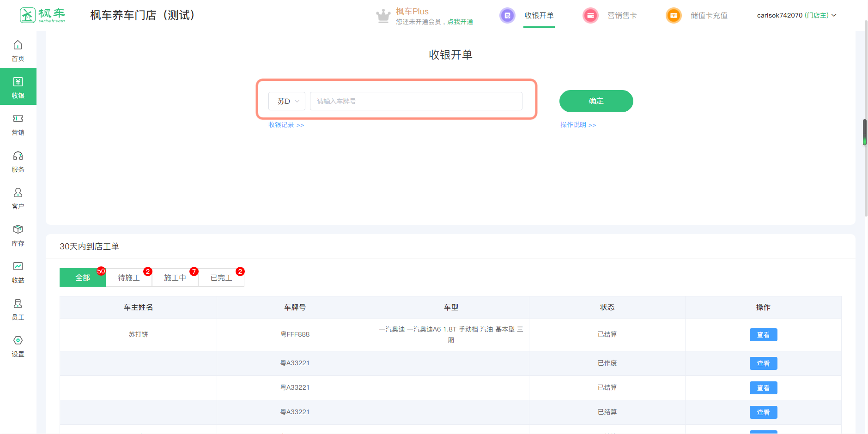Click 查看 for plate 粤FFF888

click(x=763, y=335)
